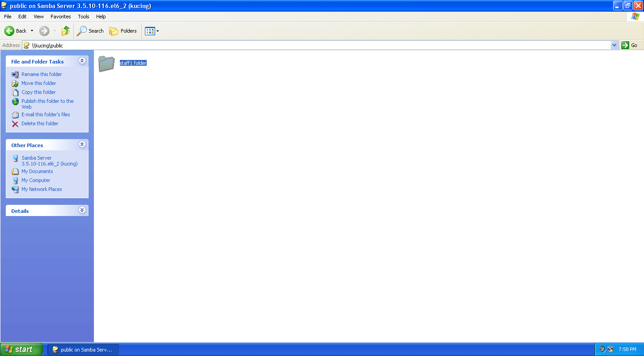Open the Favorites menu

pyautogui.click(x=61, y=17)
